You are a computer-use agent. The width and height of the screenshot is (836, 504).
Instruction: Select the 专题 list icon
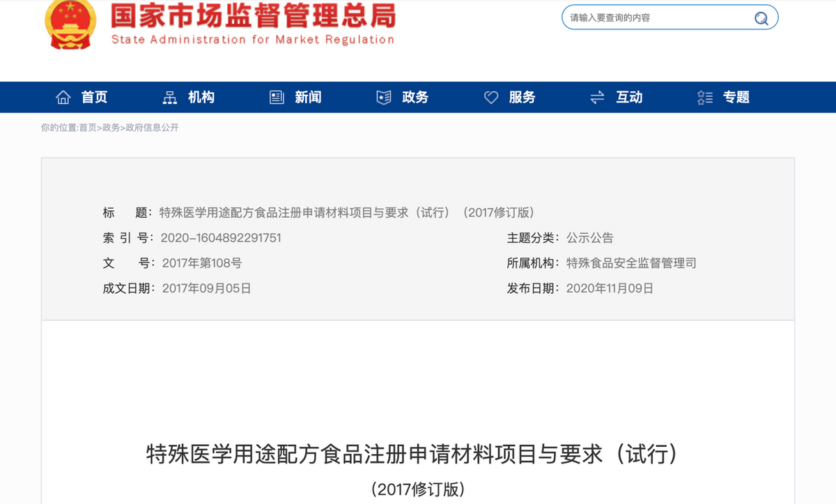tap(704, 97)
